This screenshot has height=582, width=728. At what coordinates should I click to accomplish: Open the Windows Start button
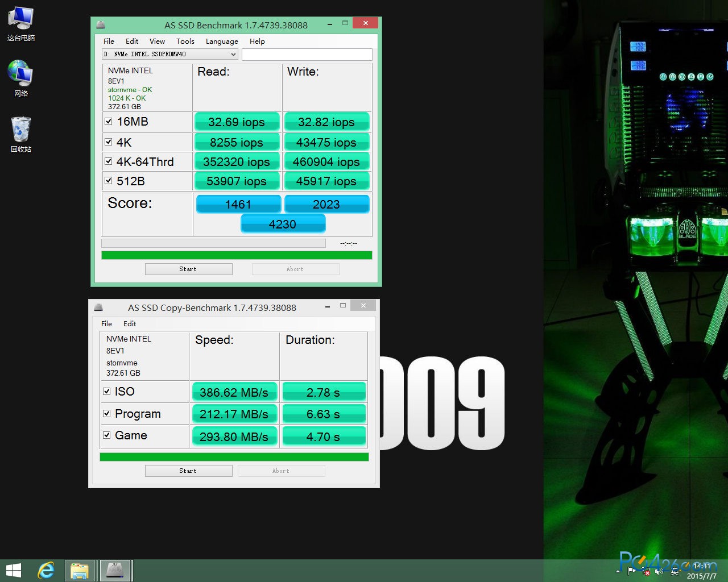(13, 570)
